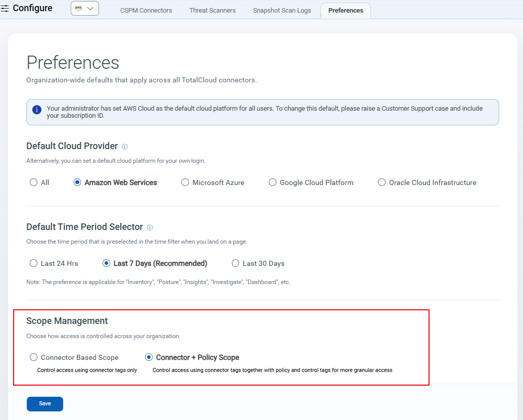Click 'Control access using connector tags only' text
Image resolution: width=523 pixels, height=420 pixels.
pyautogui.click(x=87, y=370)
